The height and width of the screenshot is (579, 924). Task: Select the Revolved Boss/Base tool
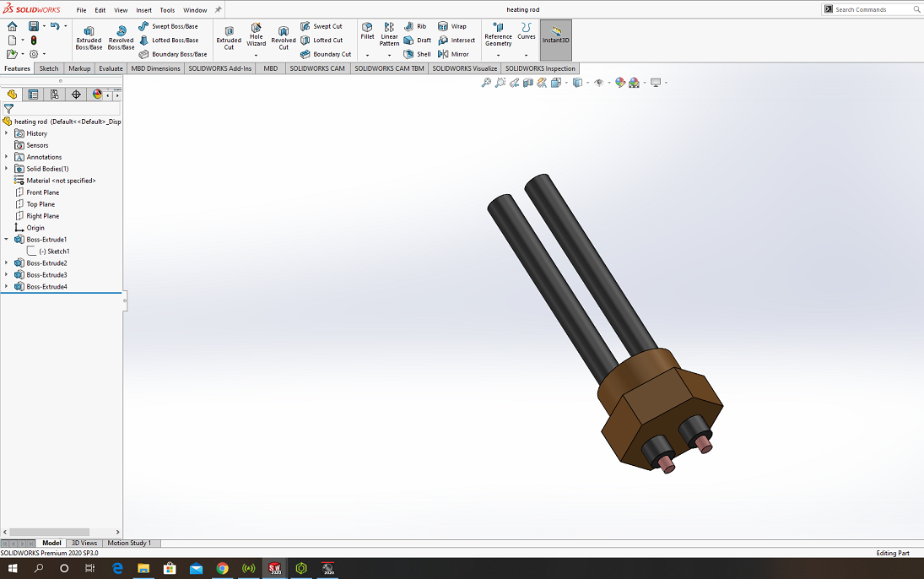[x=121, y=38]
